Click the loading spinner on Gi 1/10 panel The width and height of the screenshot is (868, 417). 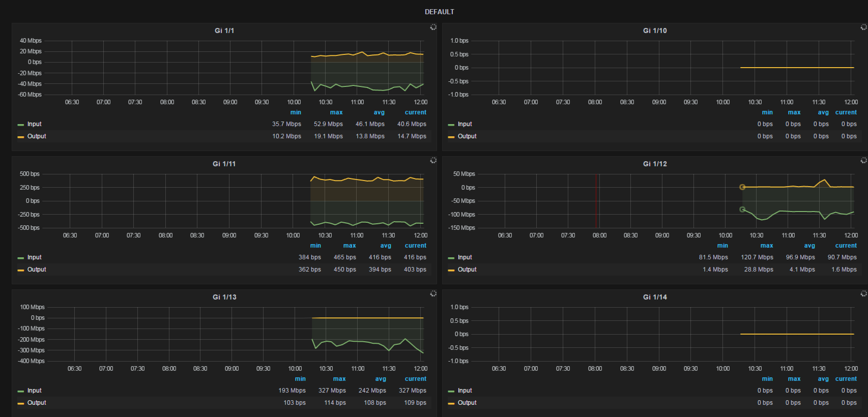(863, 27)
